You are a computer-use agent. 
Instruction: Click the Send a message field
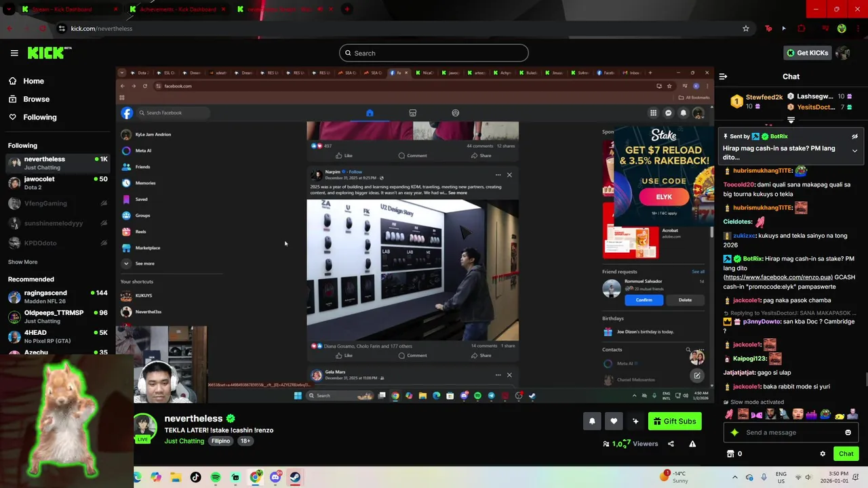click(x=790, y=432)
